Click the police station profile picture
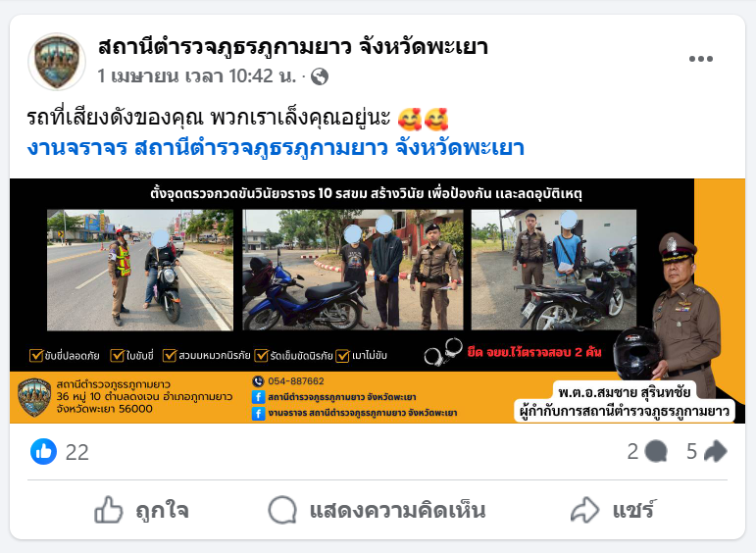Image resolution: width=756 pixels, height=553 pixels. [57, 62]
